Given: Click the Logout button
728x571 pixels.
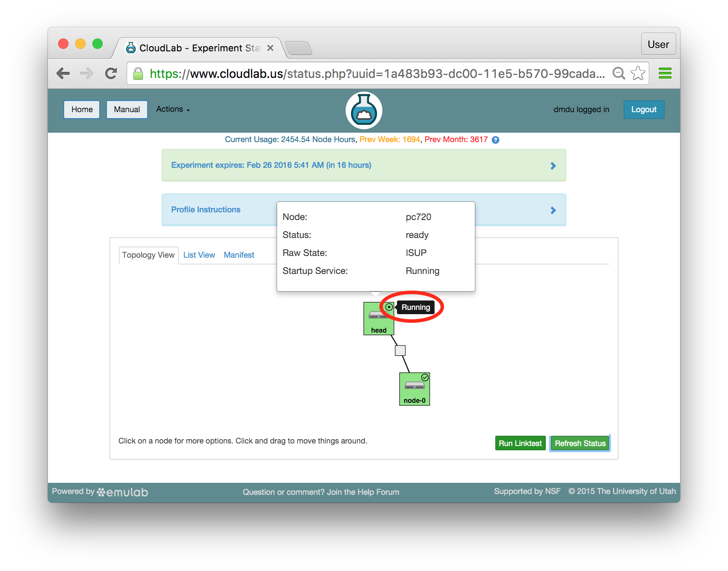Looking at the screenshot, I should [x=644, y=110].
